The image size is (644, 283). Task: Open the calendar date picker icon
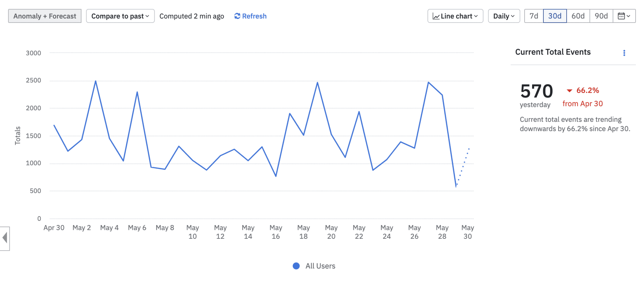coord(621,16)
